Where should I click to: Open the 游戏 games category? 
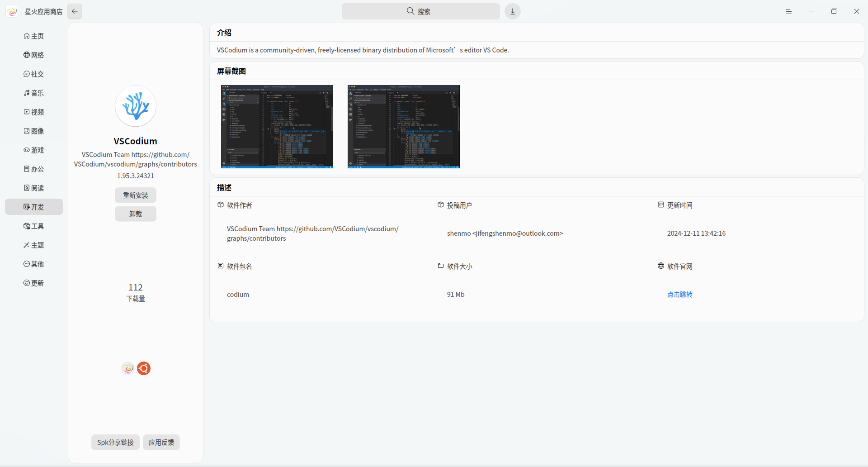[x=34, y=150]
